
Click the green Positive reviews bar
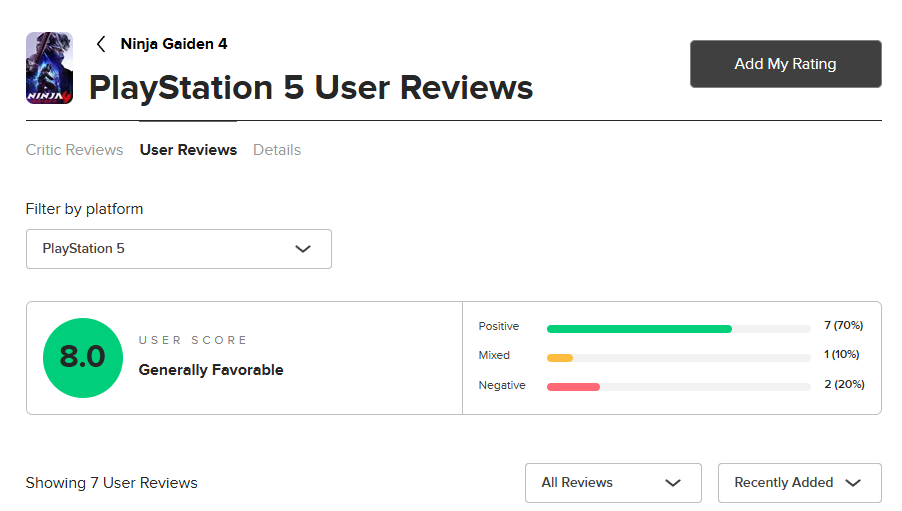pos(639,328)
